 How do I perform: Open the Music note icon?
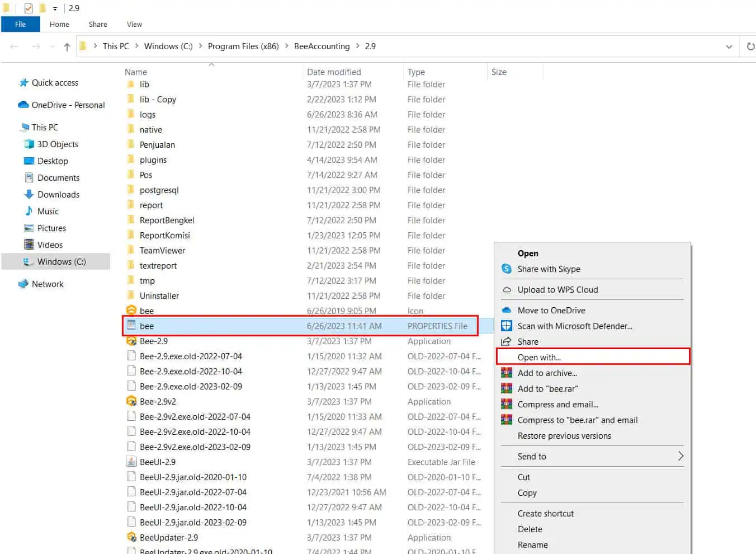(29, 211)
